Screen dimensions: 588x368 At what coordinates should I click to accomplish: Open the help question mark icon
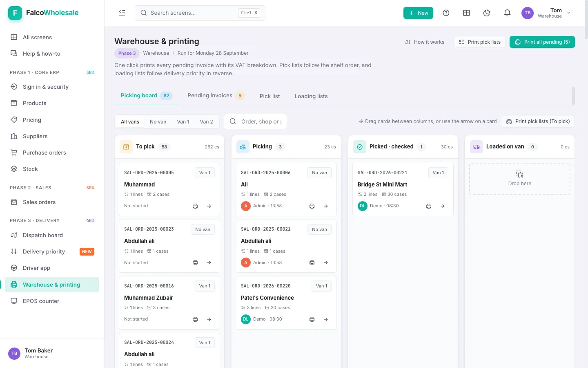pos(446,13)
